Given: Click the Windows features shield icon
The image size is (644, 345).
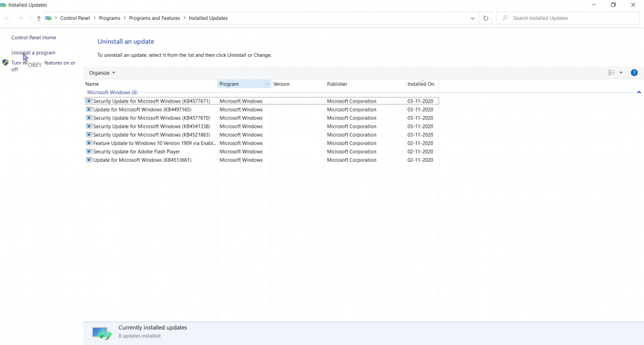Looking at the screenshot, I should coord(6,63).
